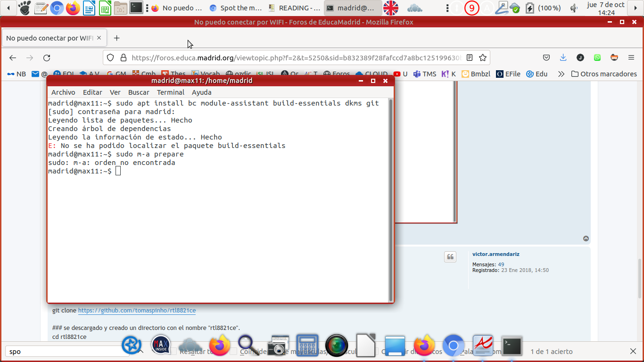Toggle reader view in the address bar

point(470,58)
